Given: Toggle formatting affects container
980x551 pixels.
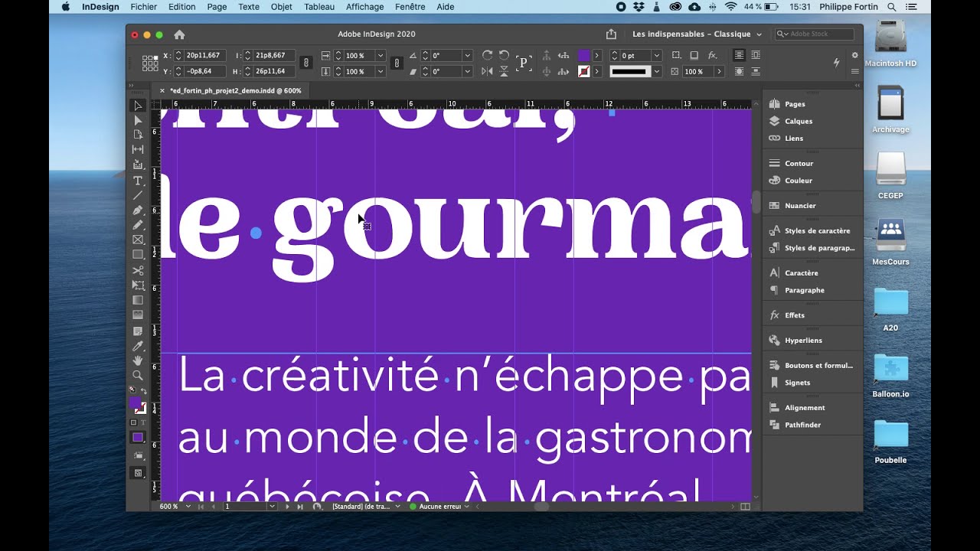Looking at the screenshot, I should (x=133, y=422).
